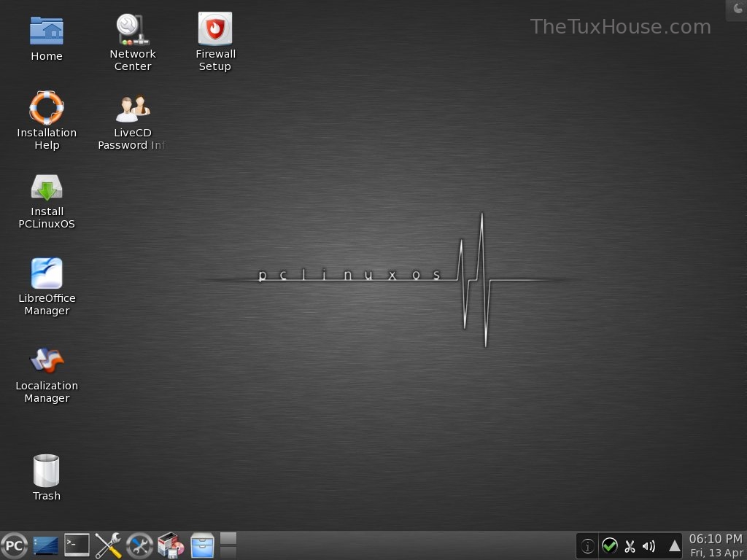Open the Firewall Setup shortcut
Image resolution: width=747 pixels, height=560 pixels.
pyautogui.click(x=215, y=30)
